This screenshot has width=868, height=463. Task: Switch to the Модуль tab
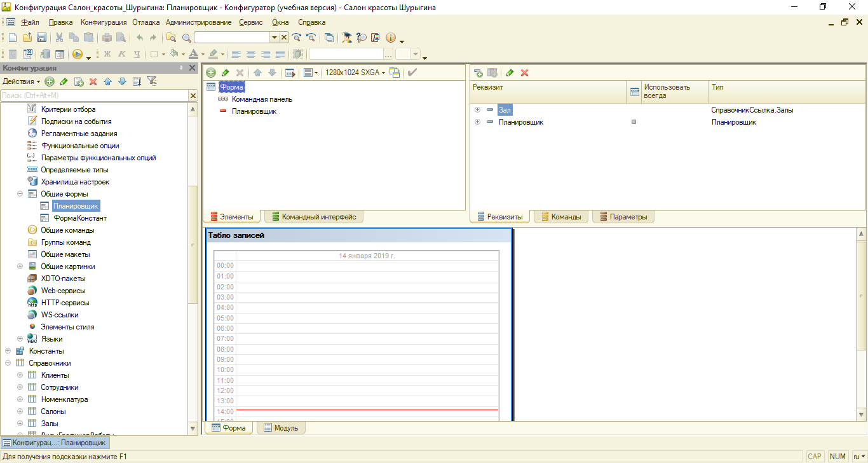281,428
